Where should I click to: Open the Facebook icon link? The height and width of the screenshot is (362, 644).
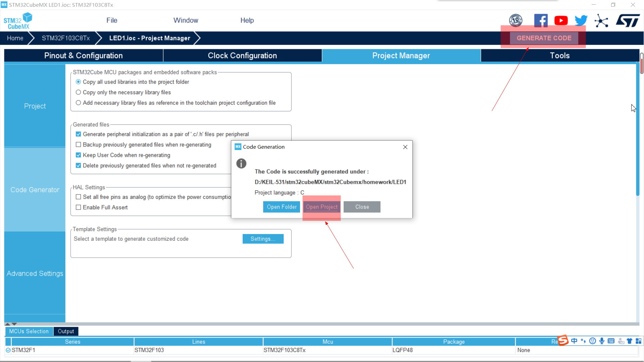pyautogui.click(x=541, y=20)
